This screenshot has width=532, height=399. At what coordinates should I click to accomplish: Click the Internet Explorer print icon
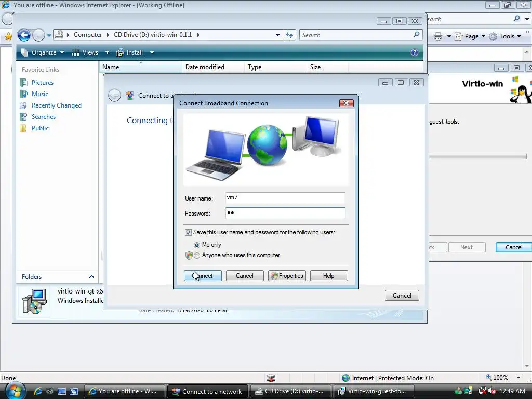[x=438, y=36]
